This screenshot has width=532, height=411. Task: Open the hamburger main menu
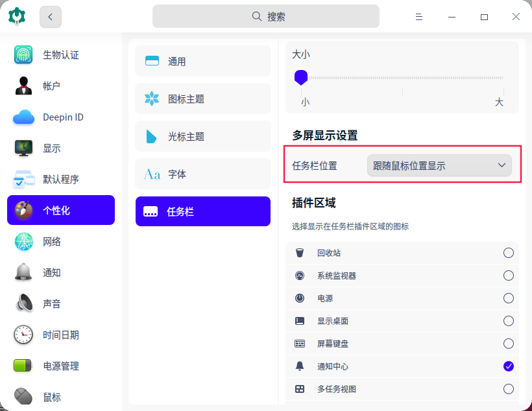[418, 17]
